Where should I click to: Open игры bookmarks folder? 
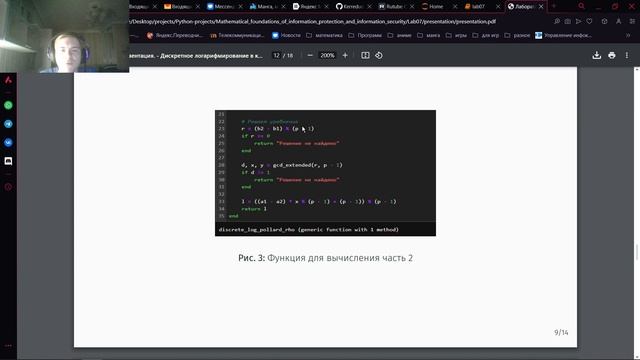[457, 36]
